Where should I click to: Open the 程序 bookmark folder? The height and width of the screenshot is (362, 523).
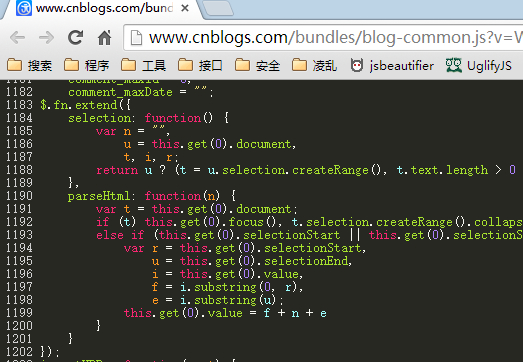click(86, 65)
